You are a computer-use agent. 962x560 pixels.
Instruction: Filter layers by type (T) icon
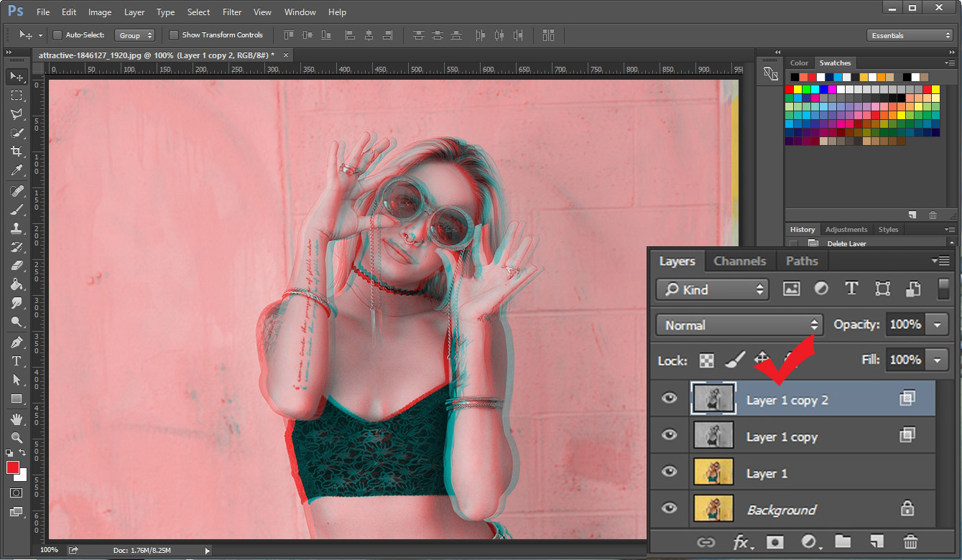pyautogui.click(x=851, y=289)
